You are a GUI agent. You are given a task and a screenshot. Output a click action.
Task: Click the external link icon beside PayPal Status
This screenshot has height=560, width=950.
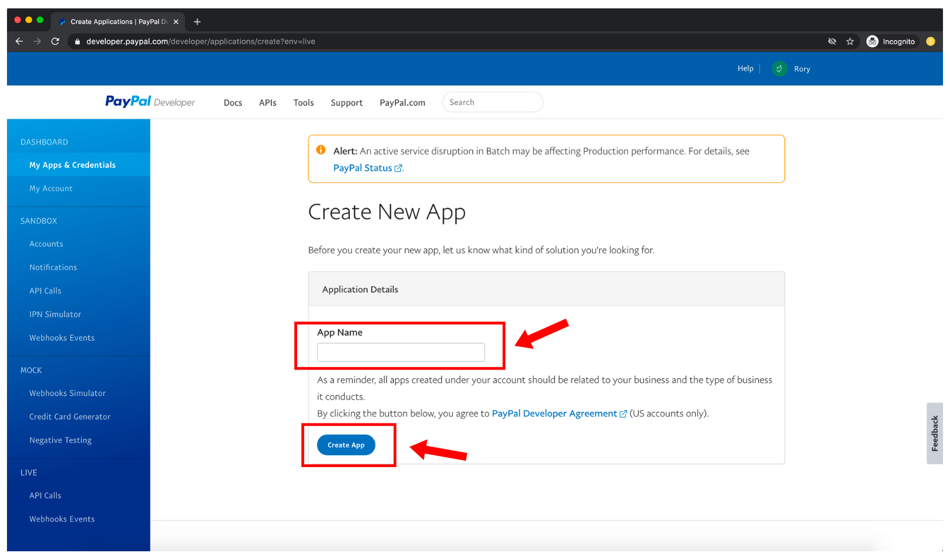point(398,168)
